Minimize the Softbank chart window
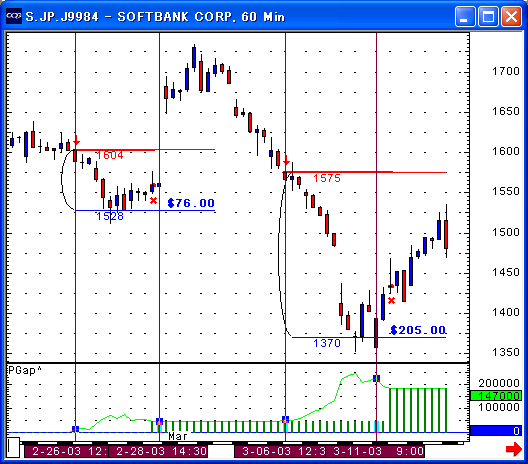The height and width of the screenshot is (464, 528). click(x=465, y=16)
